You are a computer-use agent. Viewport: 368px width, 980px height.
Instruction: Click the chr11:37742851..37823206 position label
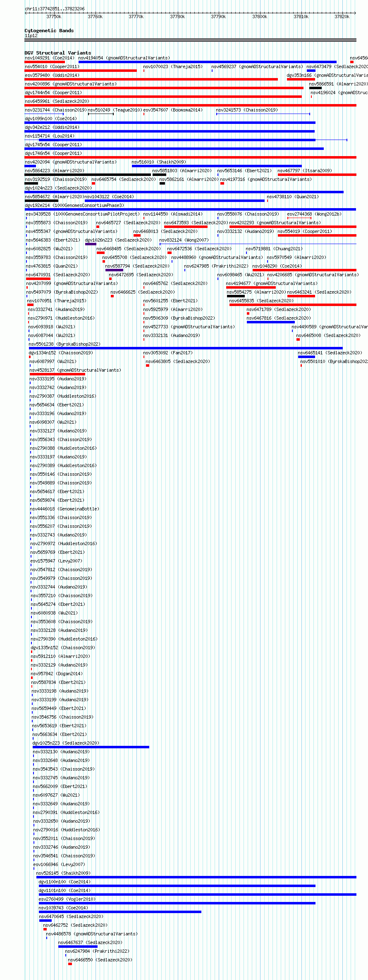tap(55, 9)
